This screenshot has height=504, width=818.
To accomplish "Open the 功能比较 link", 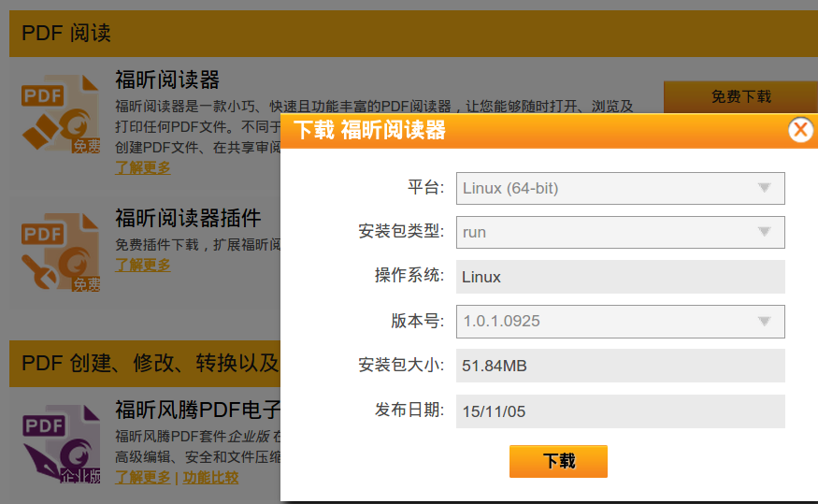I will click(210, 478).
